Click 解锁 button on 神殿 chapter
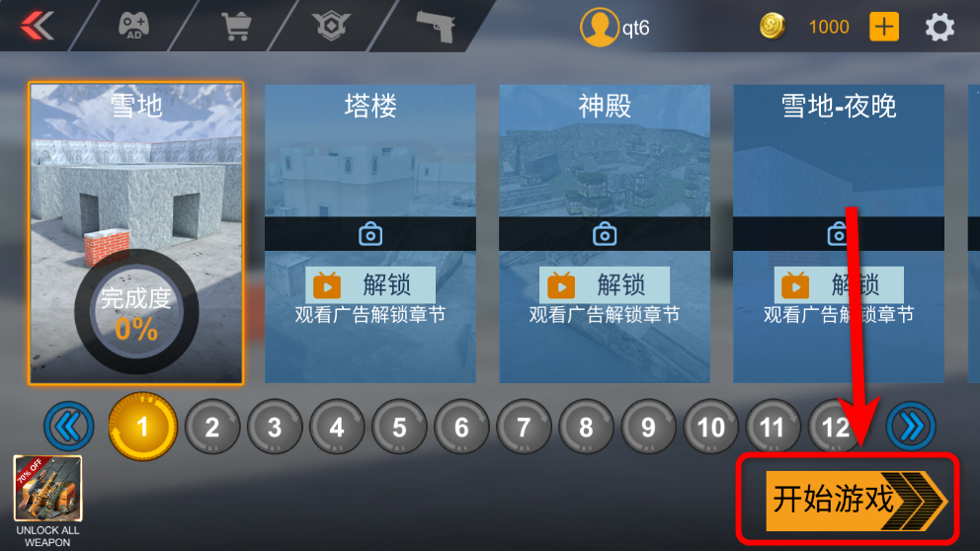 [x=605, y=284]
